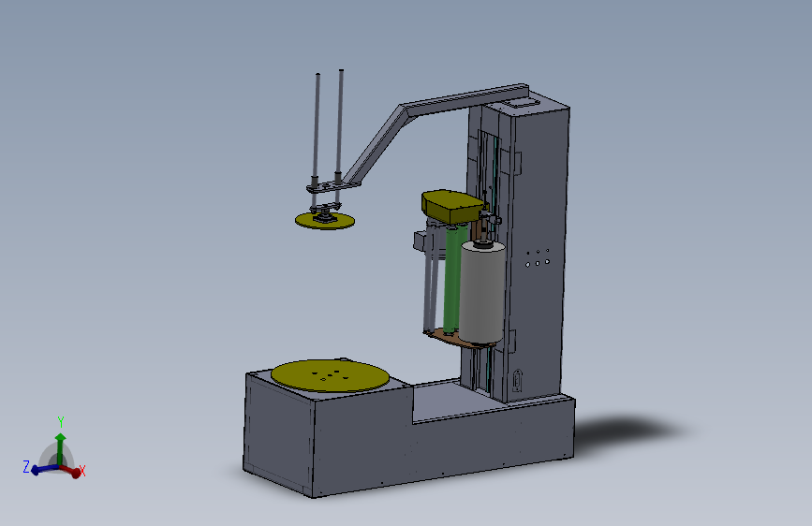
Task: Select the rectangular panel on top of the tower
Action: pos(522,103)
